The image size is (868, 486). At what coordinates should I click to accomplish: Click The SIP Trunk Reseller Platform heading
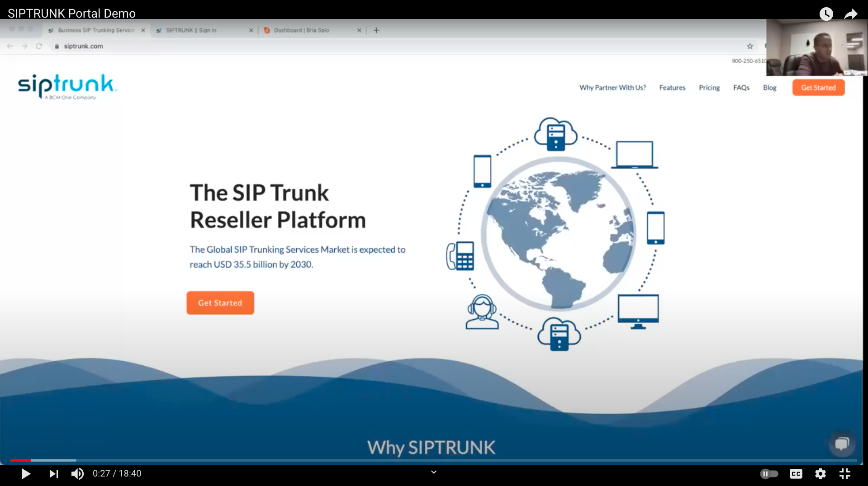click(x=278, y=206)
